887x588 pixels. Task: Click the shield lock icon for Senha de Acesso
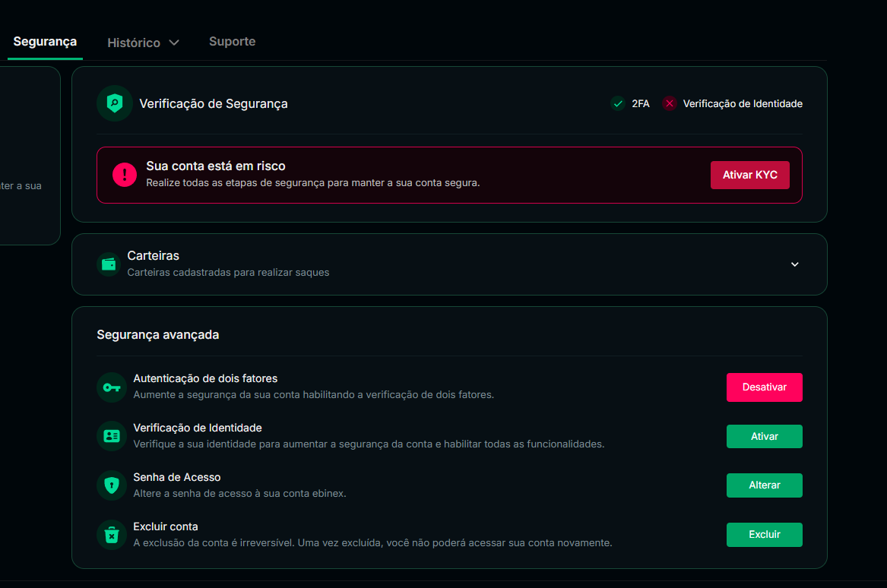coord(112,485)
